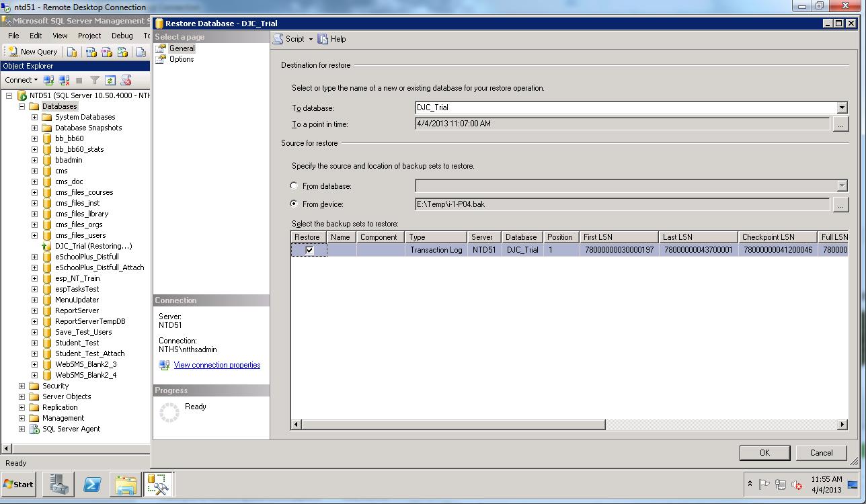Click the Server Manager taskbar icon

[58, 484]
